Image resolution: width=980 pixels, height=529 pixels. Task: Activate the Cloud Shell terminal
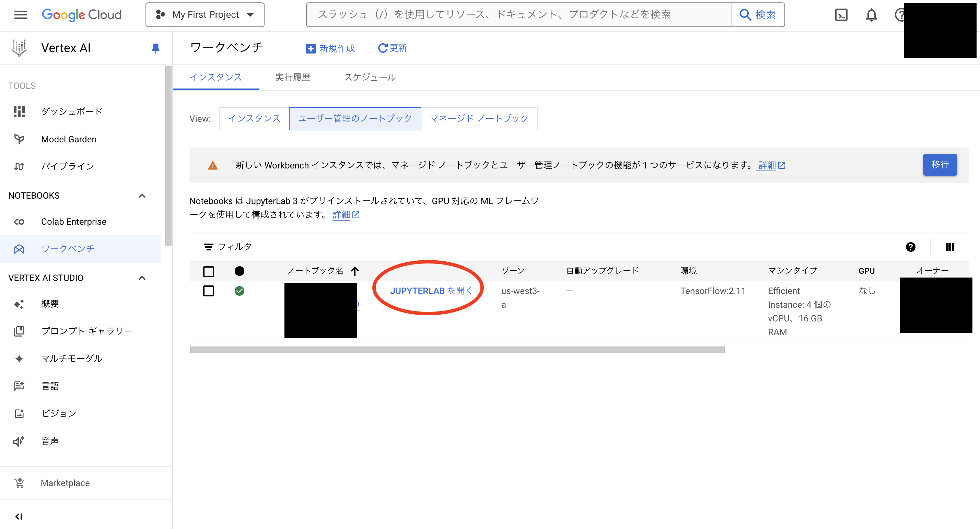click(x=841, y=14)
